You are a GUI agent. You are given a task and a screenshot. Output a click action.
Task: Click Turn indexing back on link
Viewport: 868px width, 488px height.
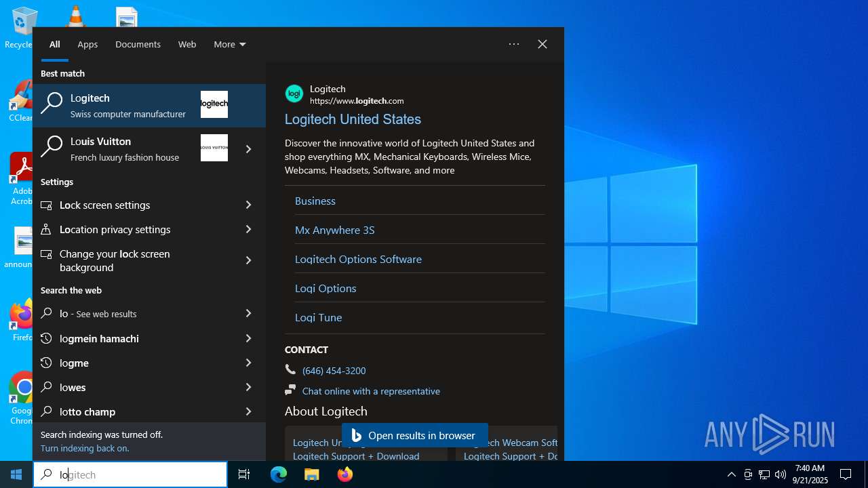(x=85, y=448)
